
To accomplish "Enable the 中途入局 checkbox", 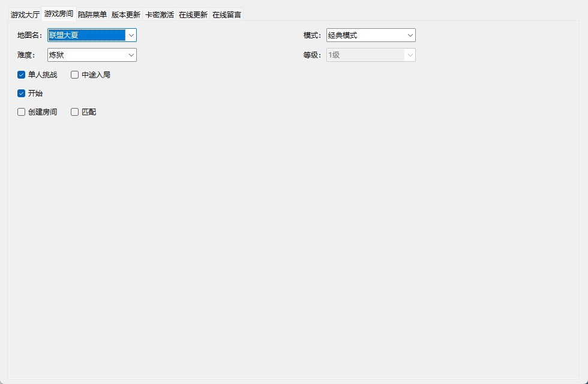I will [74, 75].
